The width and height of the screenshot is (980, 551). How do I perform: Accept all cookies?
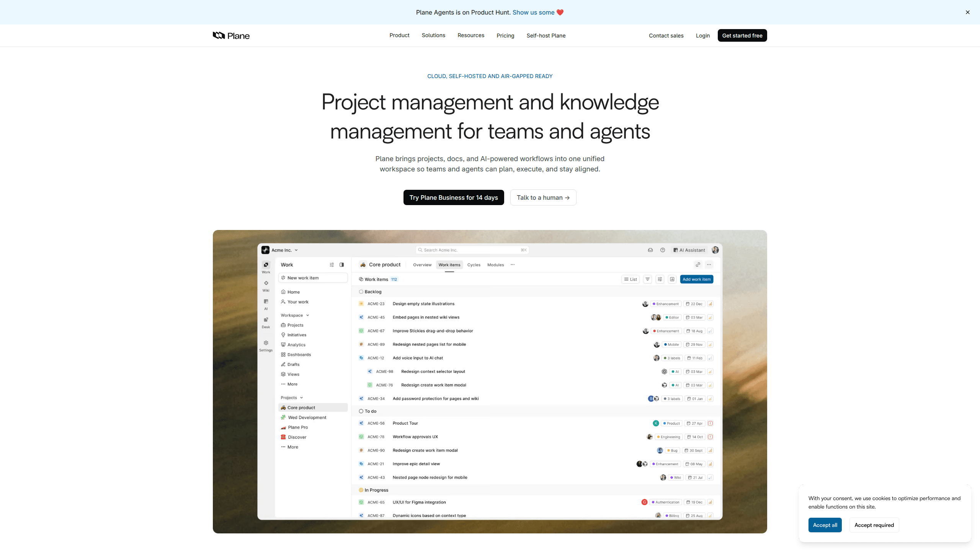pos(825,525)
